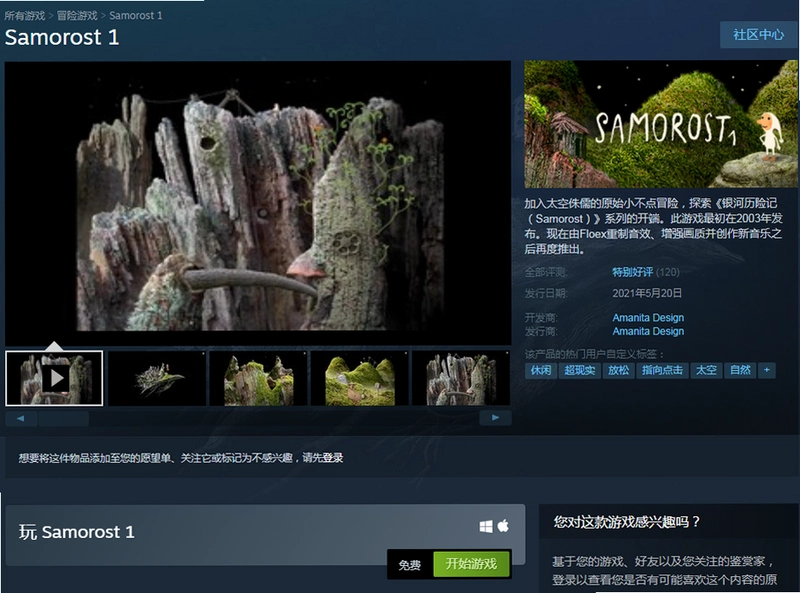View the green hills screenshot thumbnail
Image resolution: width=800 pixels, height=593 pixels.
pos(360,378)
